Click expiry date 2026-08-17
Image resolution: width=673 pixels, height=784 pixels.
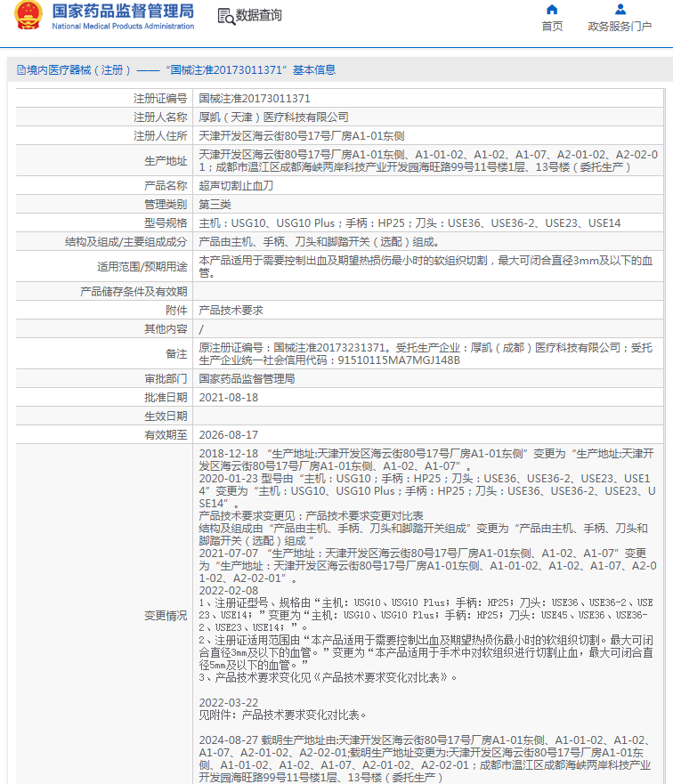click(x=229, y=435)
